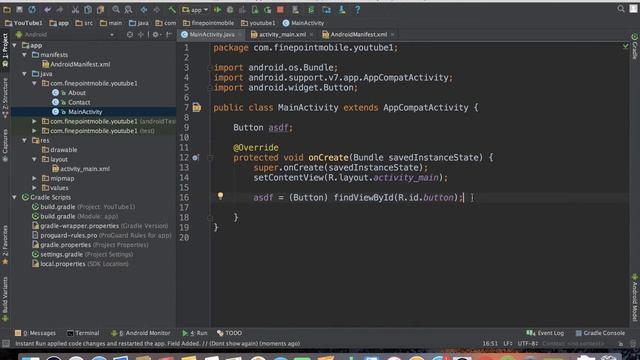Image resolution: width=640 pixels, height=360 pixels.
Task: Click the hide project panel icon
Action: [169, 35]
